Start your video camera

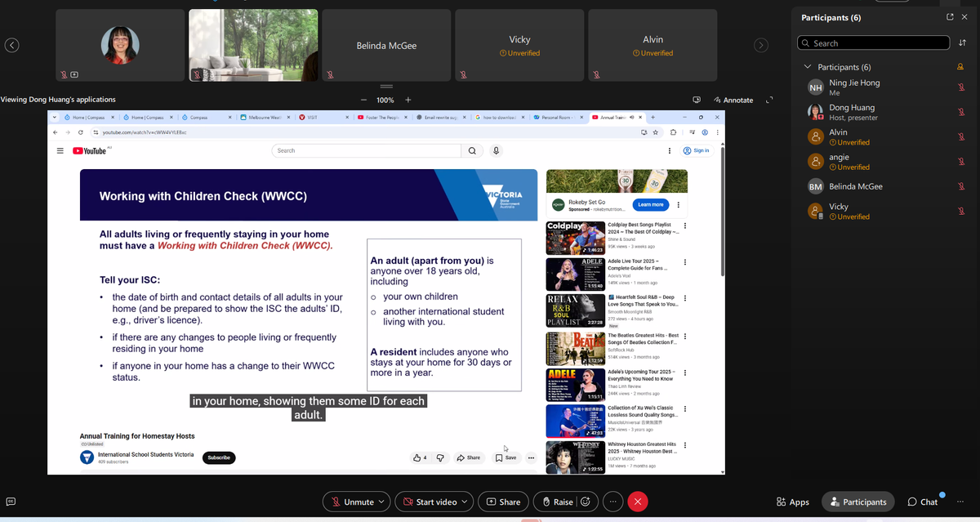(x=429, y=502)
